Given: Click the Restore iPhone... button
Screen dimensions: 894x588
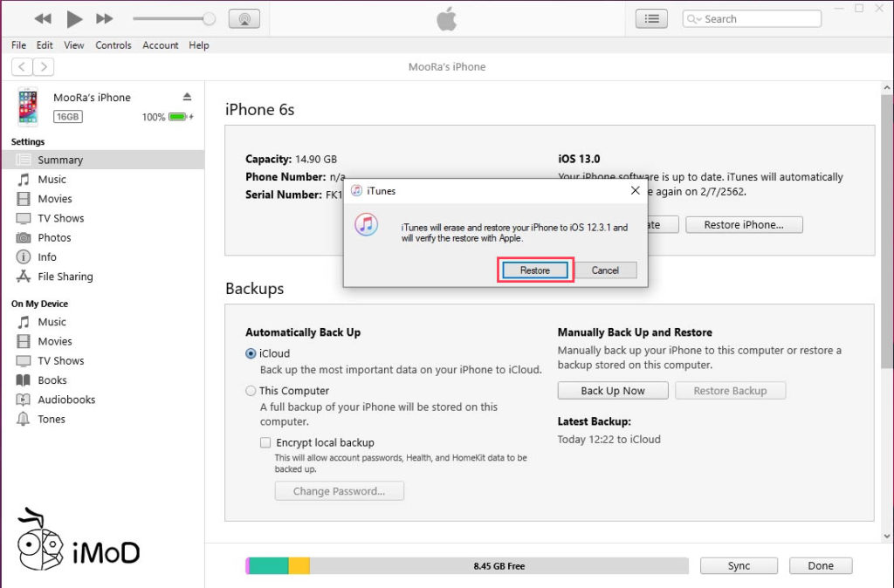Looking at the screenshot, I should pyautogui.click(x=744, y=224).
